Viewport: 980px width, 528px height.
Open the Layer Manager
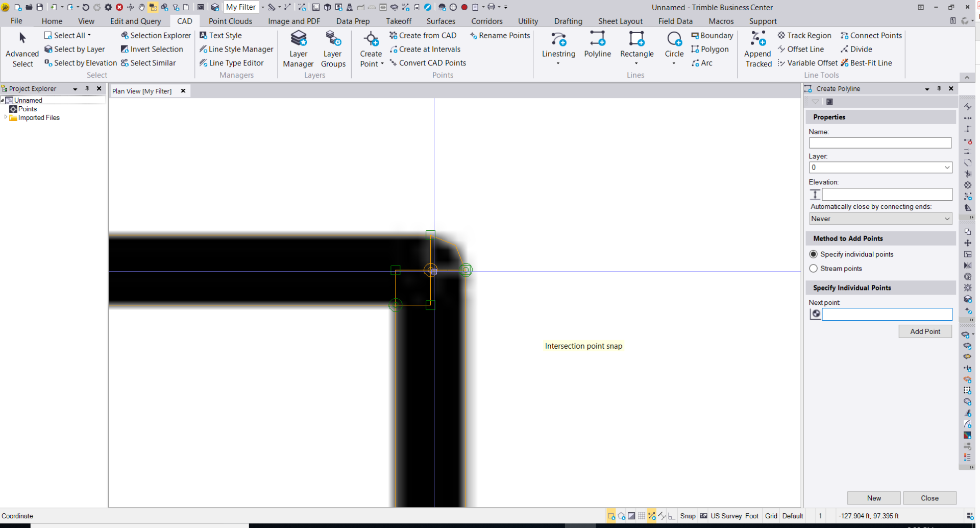coord(298,39)
